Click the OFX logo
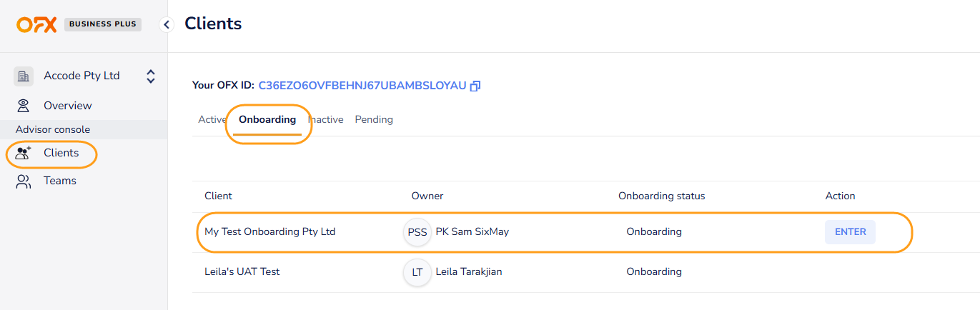Image resolution: width=980 pixels, height=310 pixels. pos(36,24)
